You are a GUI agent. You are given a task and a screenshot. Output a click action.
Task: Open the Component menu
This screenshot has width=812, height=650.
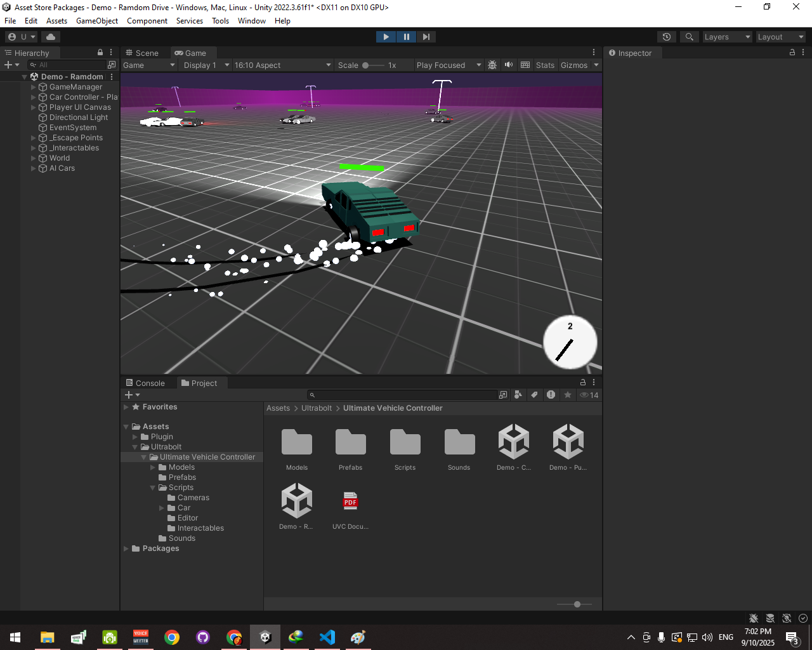coord(147,21)
